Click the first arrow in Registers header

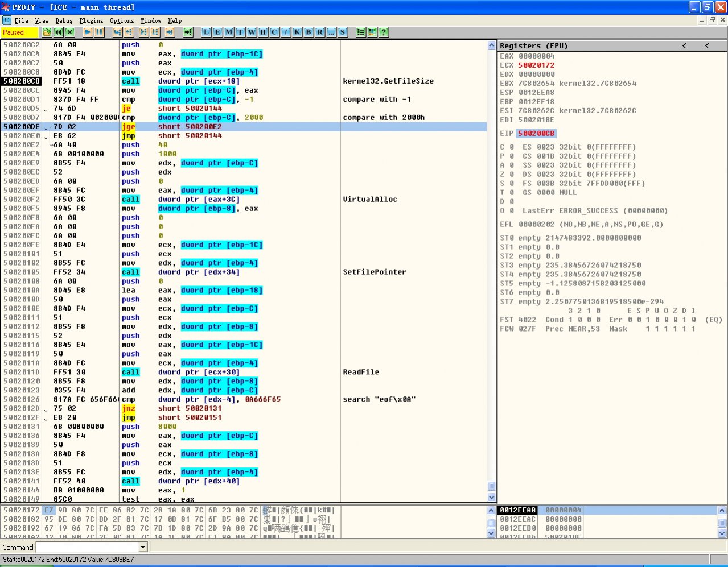click(684, 45)
